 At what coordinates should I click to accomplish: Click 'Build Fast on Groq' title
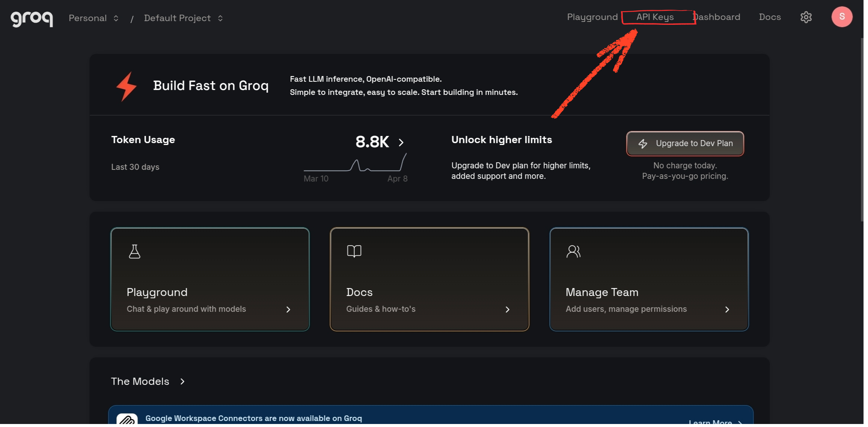click(211, 86)
